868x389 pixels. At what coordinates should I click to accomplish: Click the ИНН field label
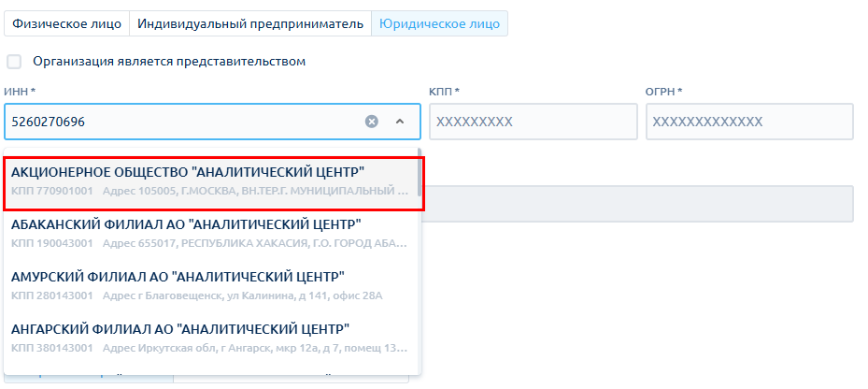pos(20,92)
